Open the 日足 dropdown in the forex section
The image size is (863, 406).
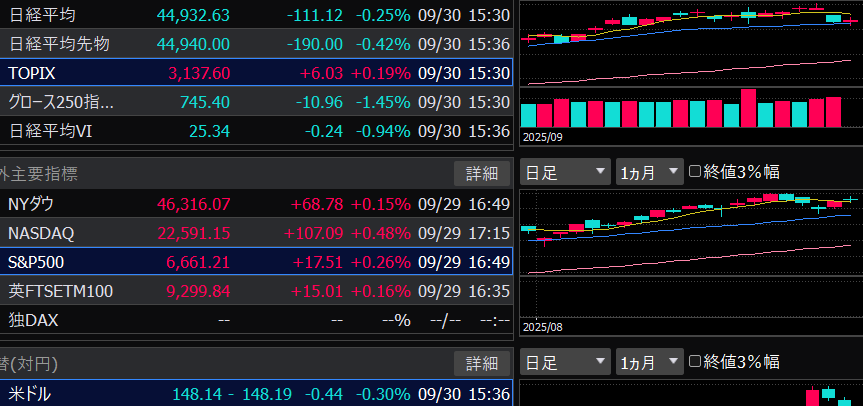[565, 362]
